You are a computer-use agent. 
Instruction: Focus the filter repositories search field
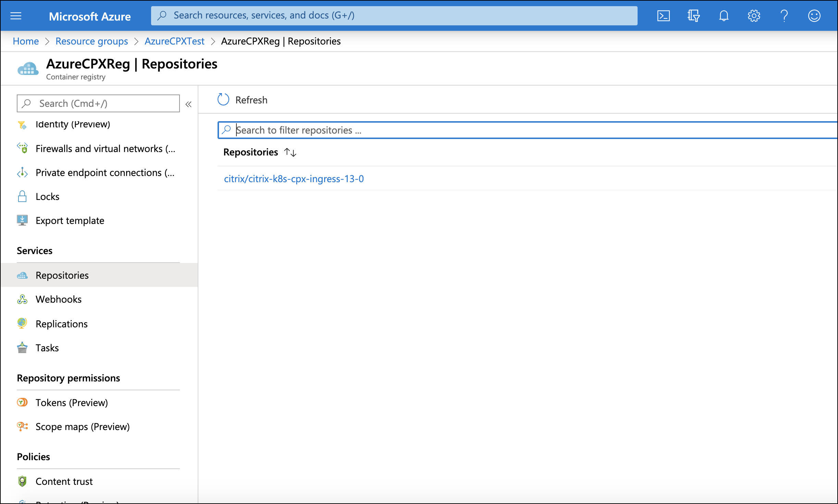[528, 130]
